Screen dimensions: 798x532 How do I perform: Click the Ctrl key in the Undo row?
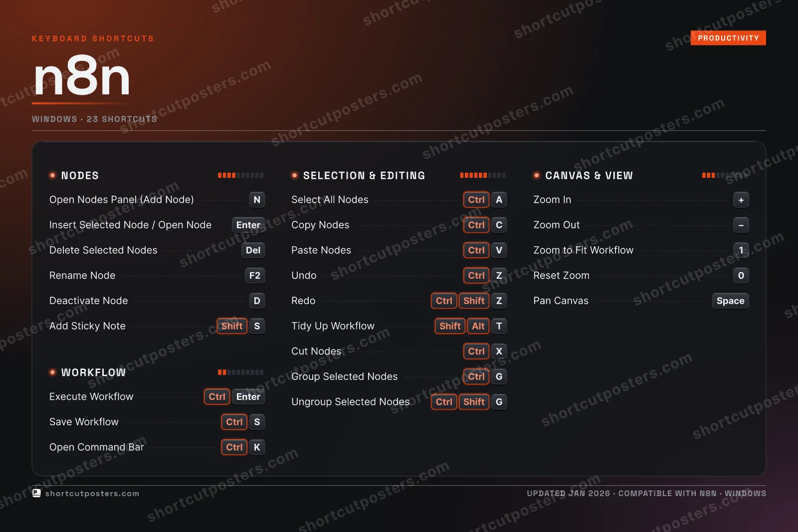pos(476,276)
